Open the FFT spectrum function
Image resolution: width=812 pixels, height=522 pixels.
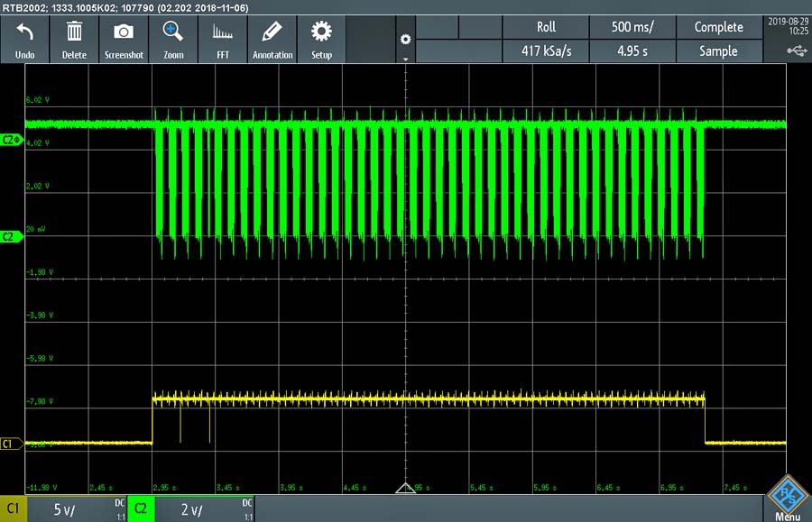223,32
